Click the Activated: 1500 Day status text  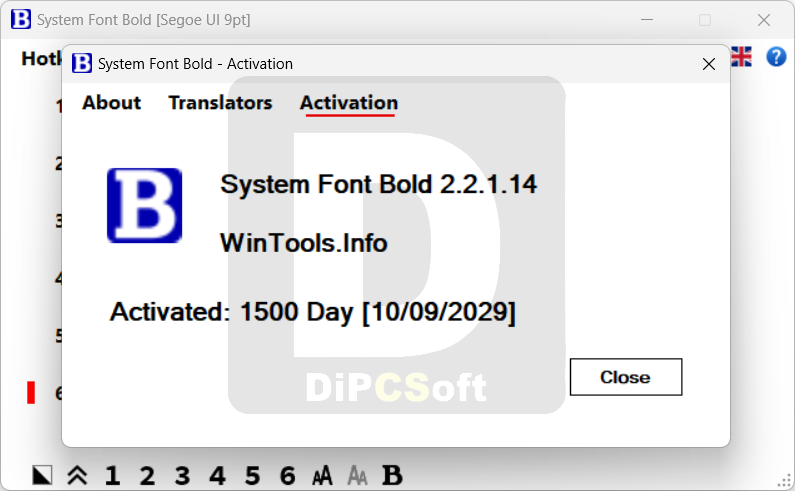coord(313,312)
